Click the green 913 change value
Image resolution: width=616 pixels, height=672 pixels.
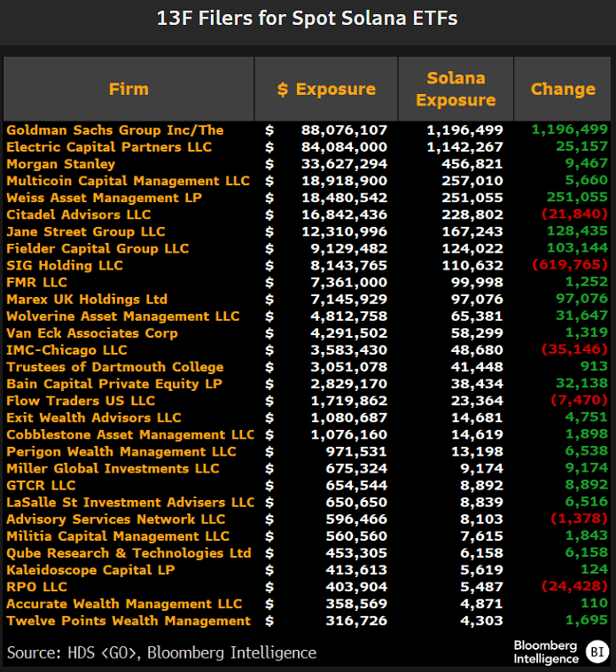594,366
